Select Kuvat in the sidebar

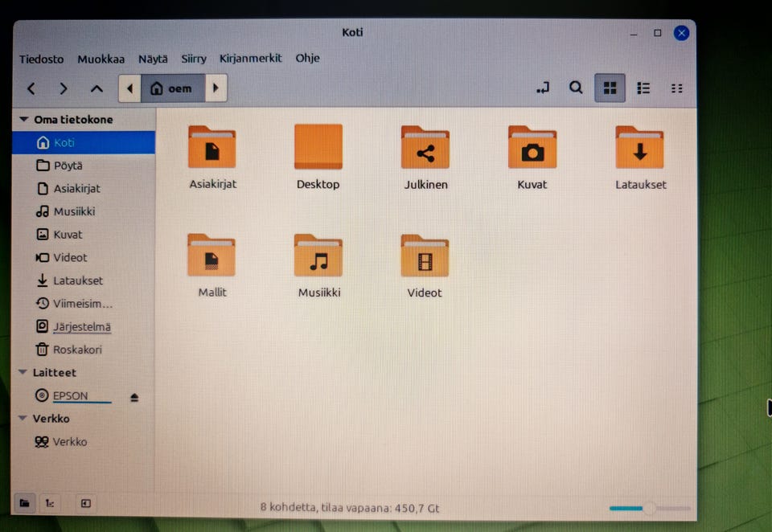(x=83, y=235)
